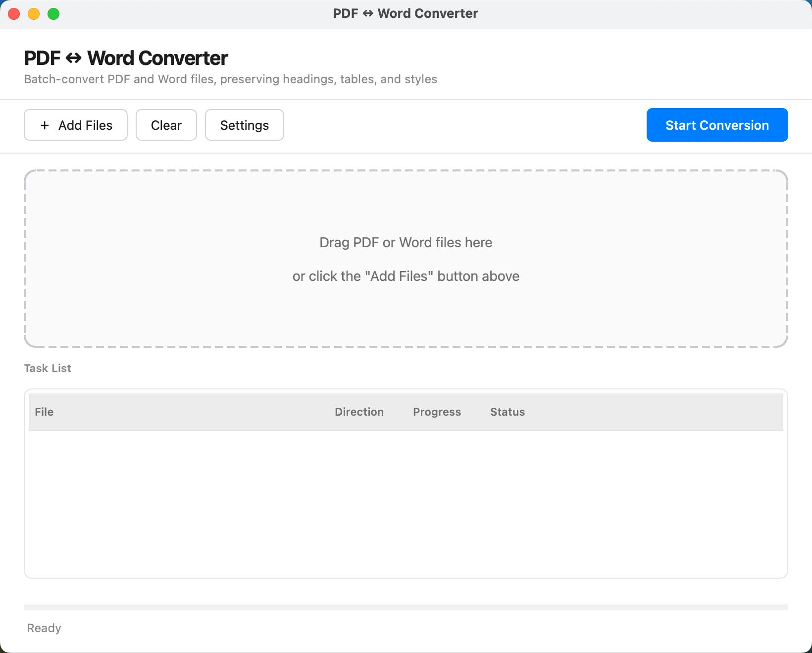Open the Settings dialog

coord(245,125)
